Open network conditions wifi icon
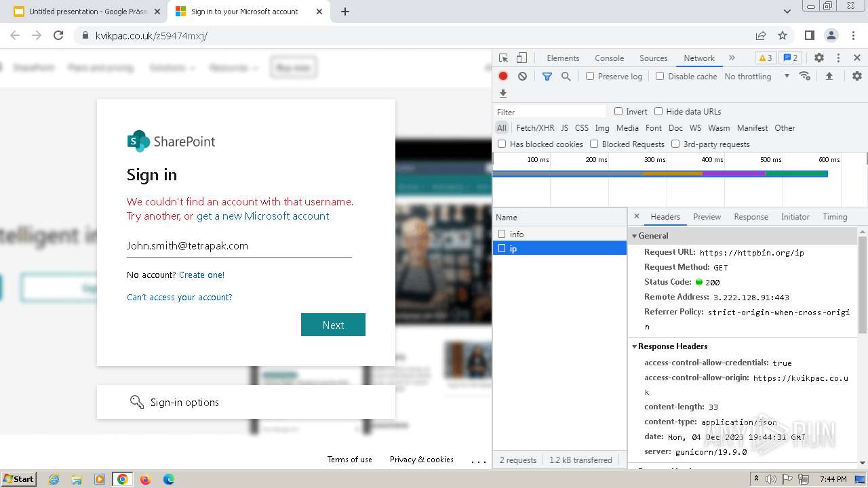 click(x=805, y=76)
